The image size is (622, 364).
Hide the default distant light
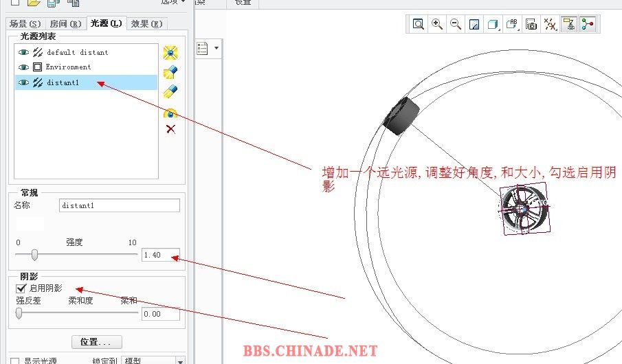[x=24, y=52]
